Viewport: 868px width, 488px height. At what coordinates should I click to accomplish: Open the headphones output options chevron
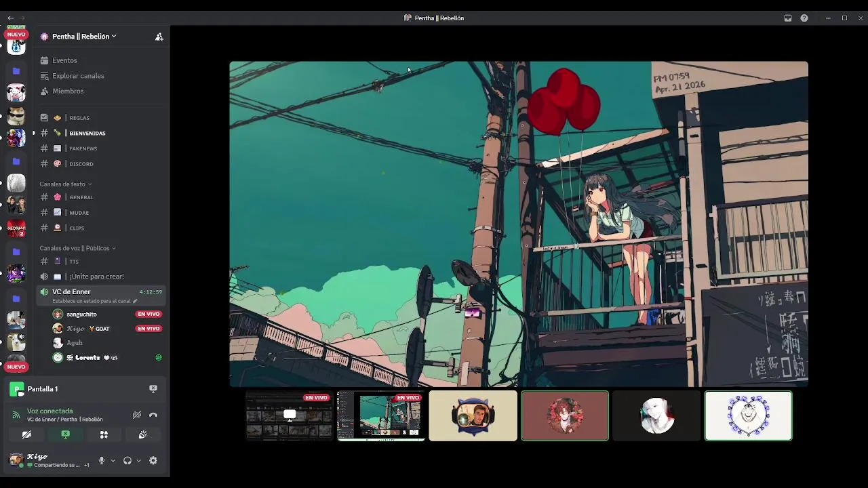click(x=138, y=461)
